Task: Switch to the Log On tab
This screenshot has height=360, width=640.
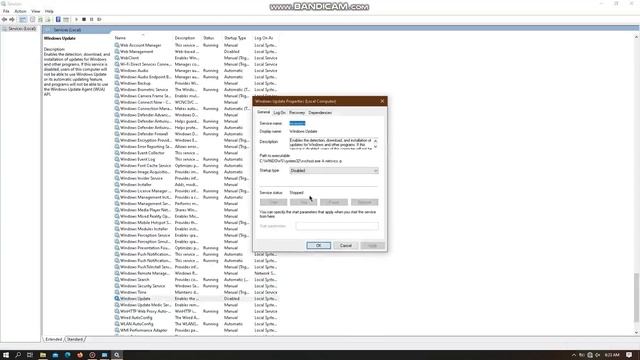Action: coord(279,113)
